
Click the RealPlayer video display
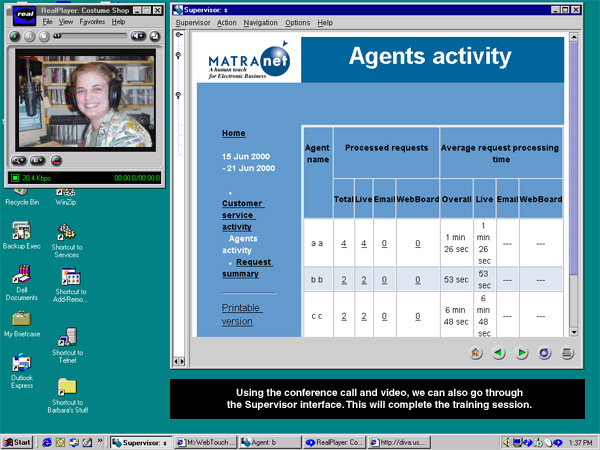[86, 100]
